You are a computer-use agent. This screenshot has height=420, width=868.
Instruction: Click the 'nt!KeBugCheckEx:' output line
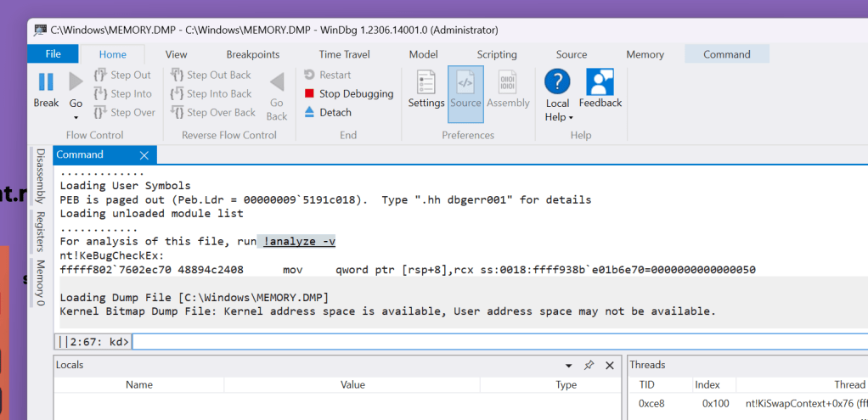(112, 255)
